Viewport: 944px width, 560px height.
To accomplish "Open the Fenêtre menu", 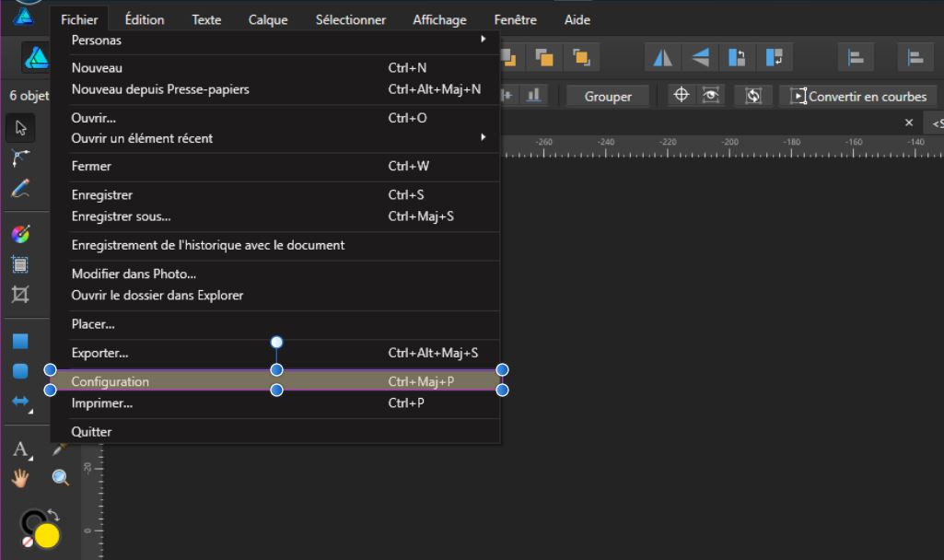I will pos(516,20).
